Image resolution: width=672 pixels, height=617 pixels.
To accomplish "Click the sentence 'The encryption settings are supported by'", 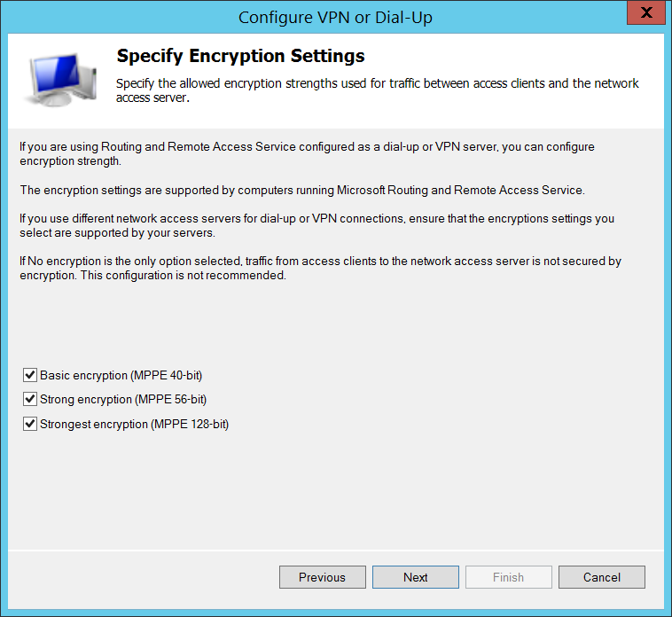I will pyautogui.click(x=302, y=190).
